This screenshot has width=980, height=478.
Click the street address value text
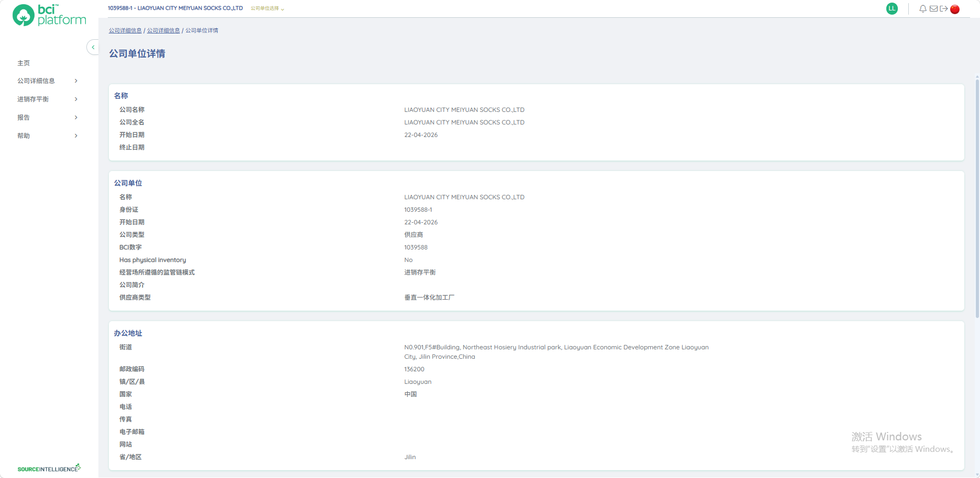point(556,352)
